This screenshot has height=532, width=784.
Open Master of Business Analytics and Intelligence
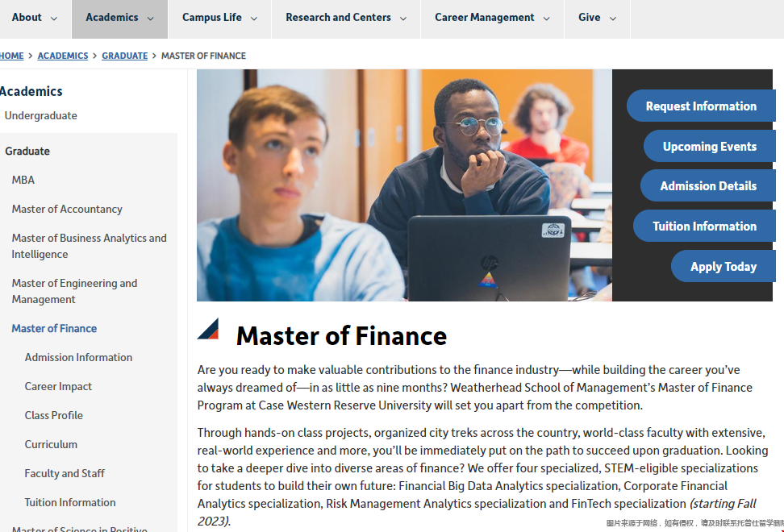pyautogui.click(x=89, y=247)
